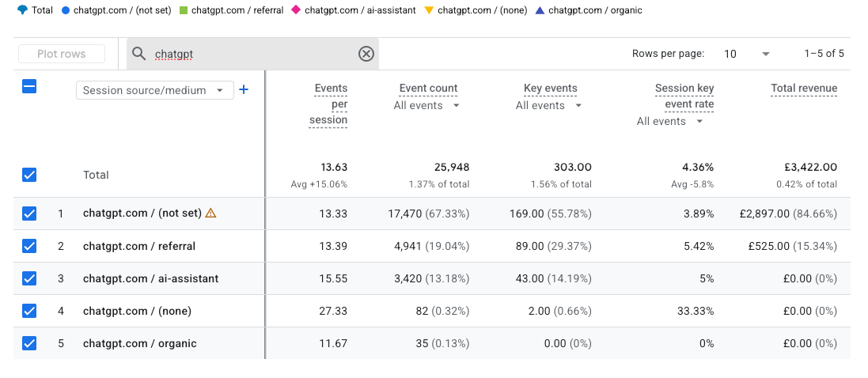The height and width of the screenshot is (378, 868).
Task: Click the Total row label
Action: [96, 175]
